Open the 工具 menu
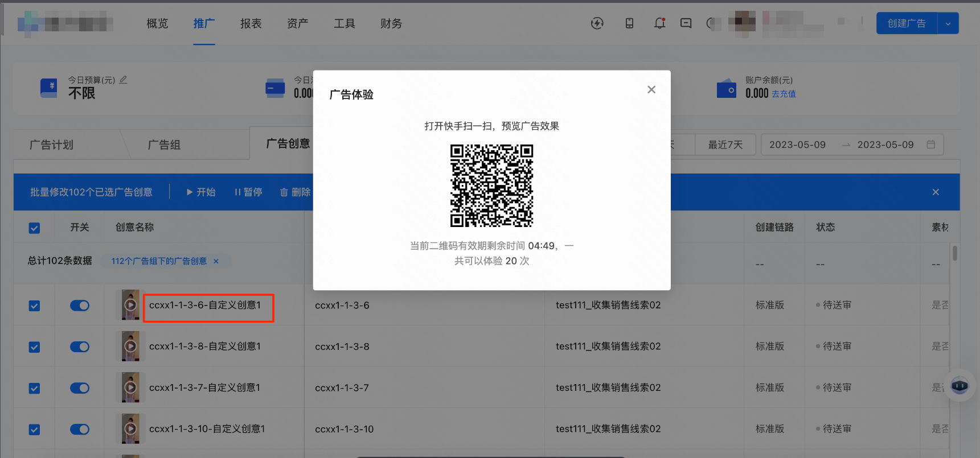Viewport: 980px width, 458px height. point(344,23)
